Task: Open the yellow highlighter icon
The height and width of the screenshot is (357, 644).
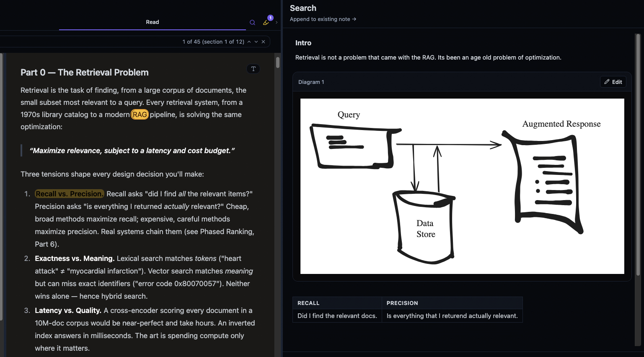Action: (266, 23)
